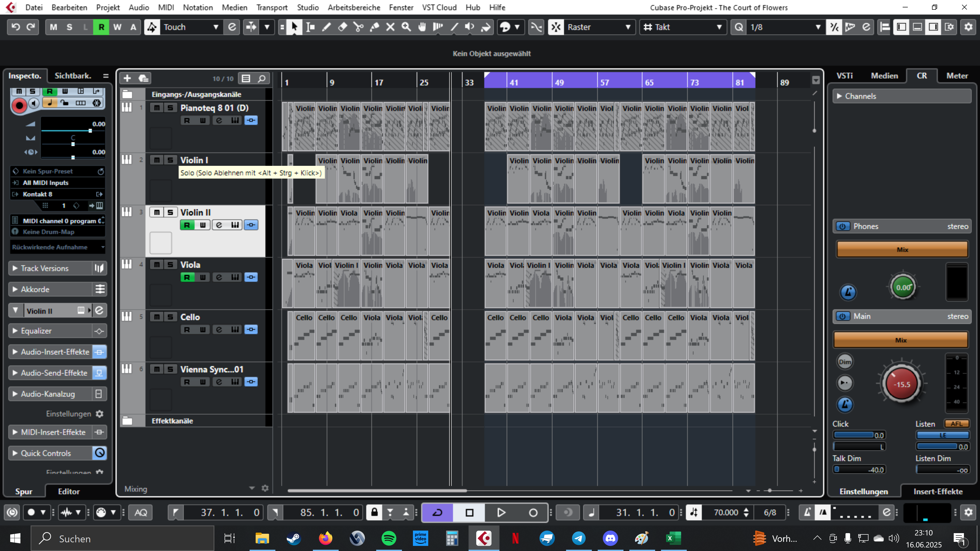Click the inspector record enable button

click(x=19, y=105)
